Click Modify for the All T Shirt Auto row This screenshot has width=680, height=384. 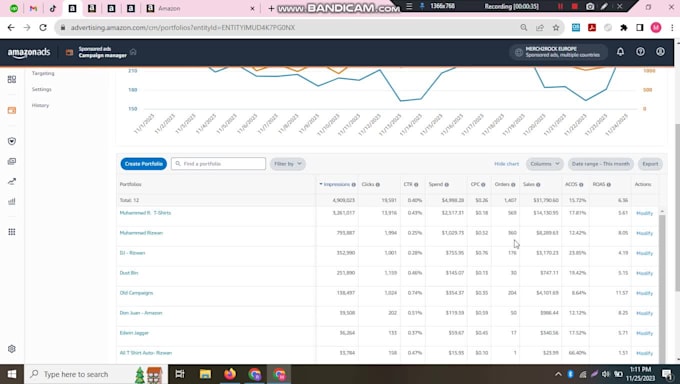tap(644, 353)
